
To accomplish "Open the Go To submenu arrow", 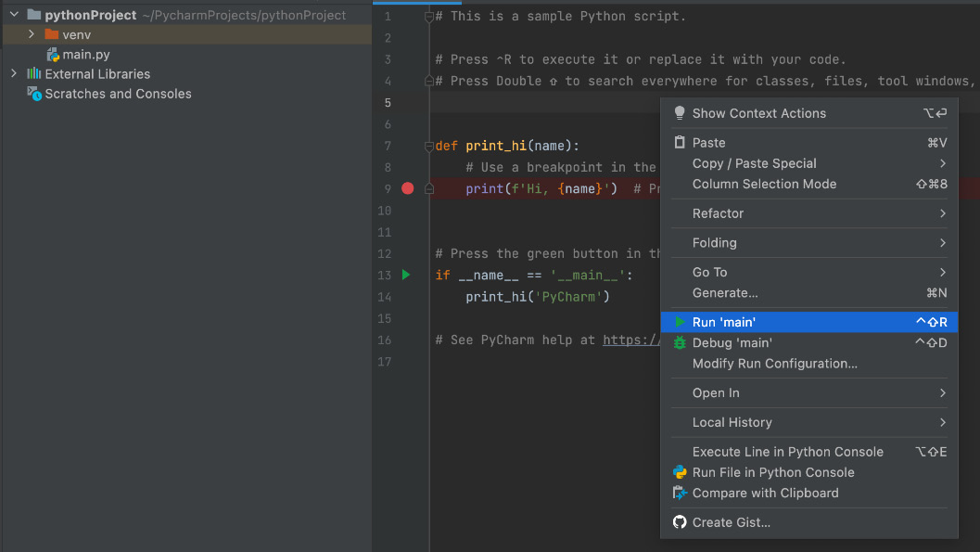I will click(943, 272).
